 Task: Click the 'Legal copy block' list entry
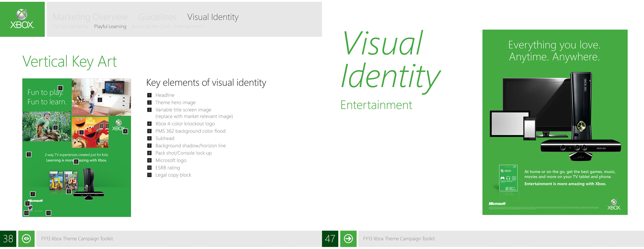tap(173, 175)
